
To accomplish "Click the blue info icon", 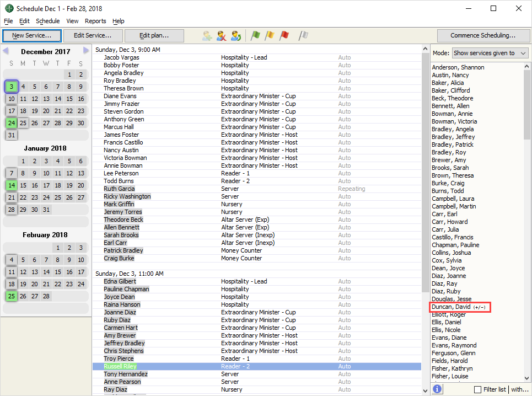I will click(437, 389).
